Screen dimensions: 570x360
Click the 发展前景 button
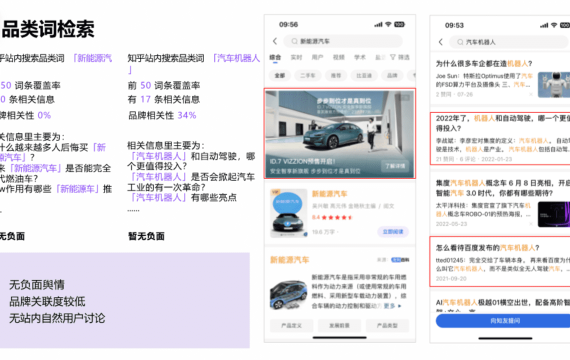point(339,325)
